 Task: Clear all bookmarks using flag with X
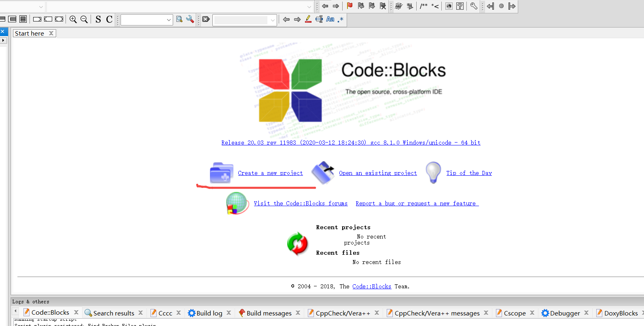pyautogui.click(x=383, y=6)
